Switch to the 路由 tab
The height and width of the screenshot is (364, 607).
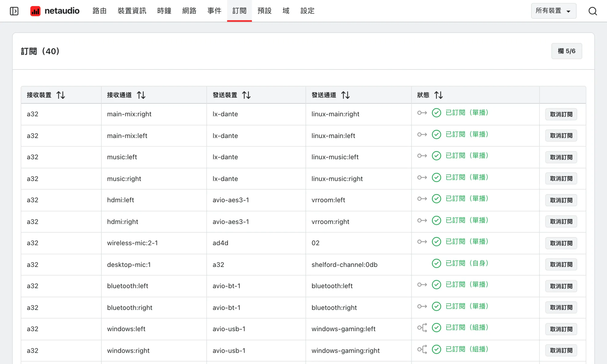click(x=100, y=11)
